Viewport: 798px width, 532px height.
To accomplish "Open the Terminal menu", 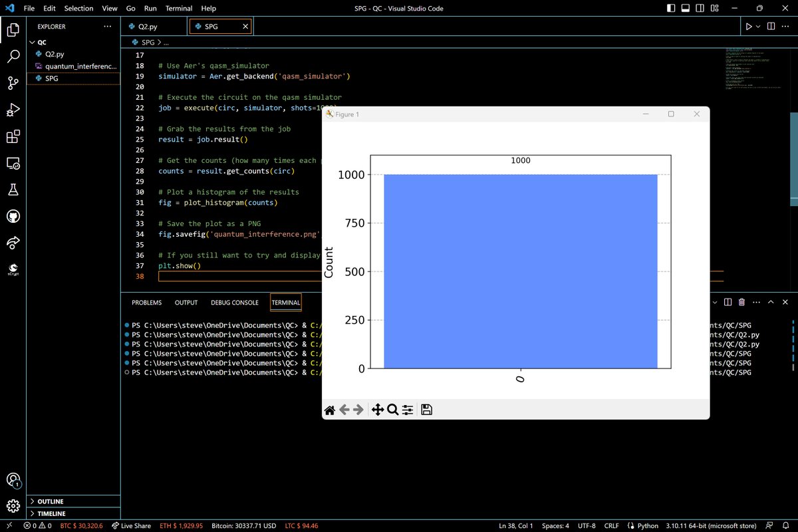I will pyautogui.click(x=178, y=9).
